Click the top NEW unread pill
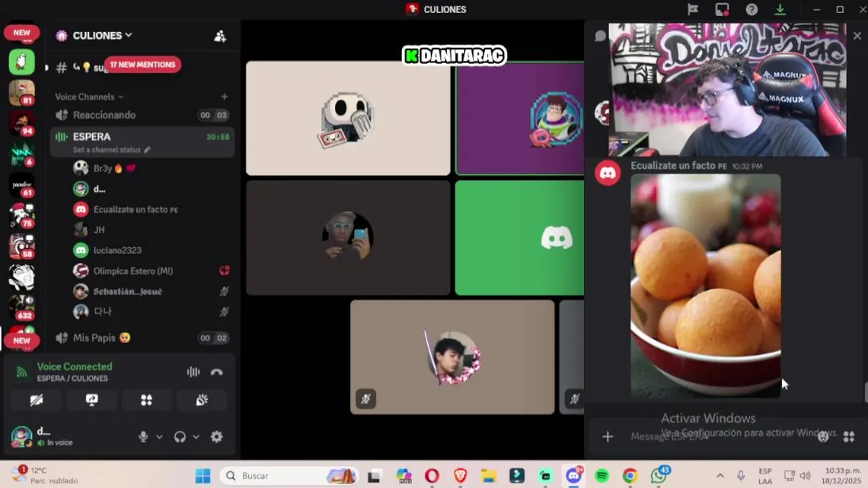Image resolution: width=868 pixels, height=488 pixels. tap(22, 33)
